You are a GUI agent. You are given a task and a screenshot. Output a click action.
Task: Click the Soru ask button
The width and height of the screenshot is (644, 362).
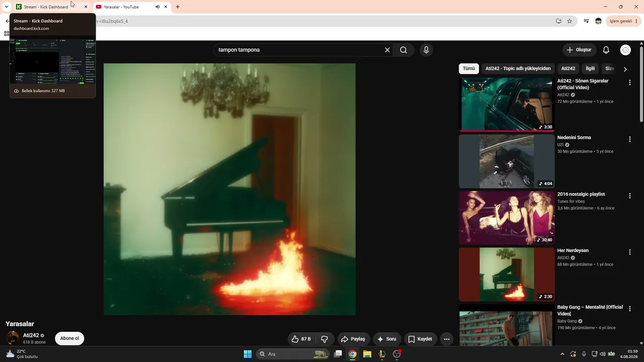tap(387, 339)
